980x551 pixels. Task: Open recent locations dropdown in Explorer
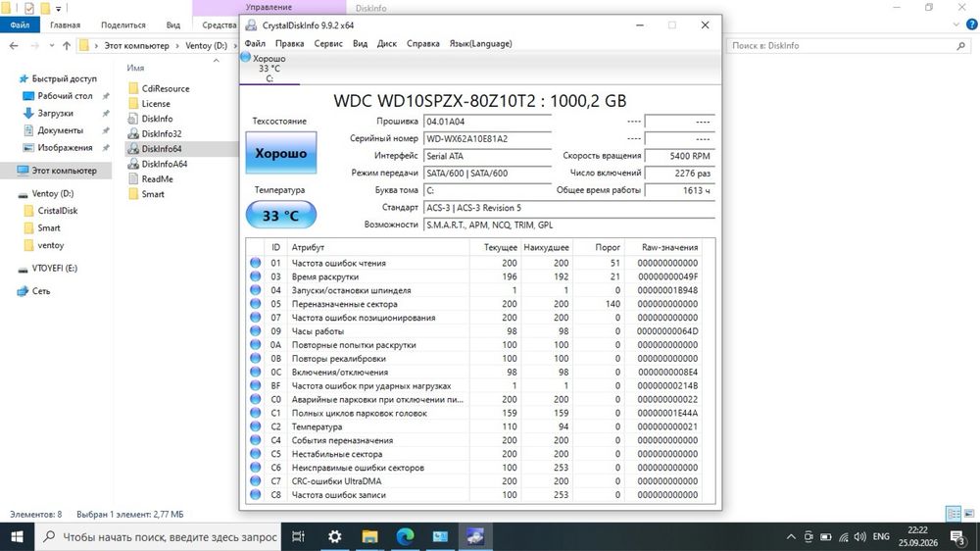click(x=51, y=46)
